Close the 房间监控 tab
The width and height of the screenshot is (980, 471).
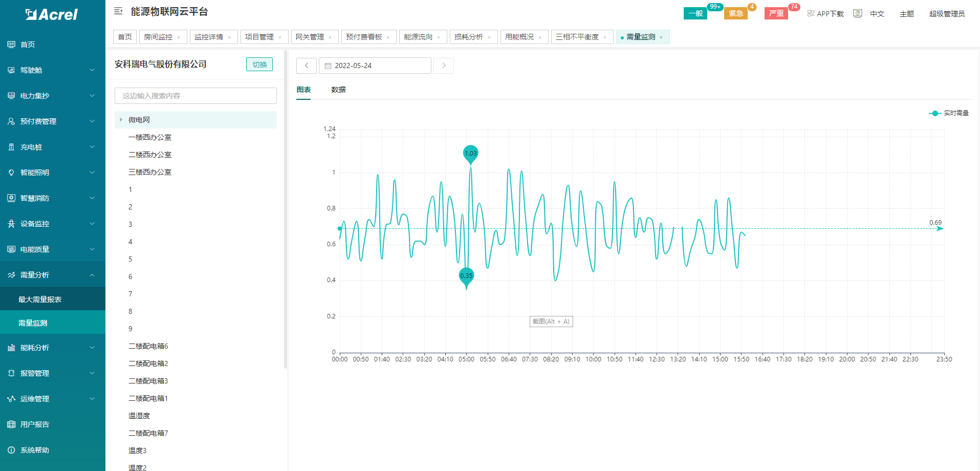pyautogui.click(x=179, y=37)
